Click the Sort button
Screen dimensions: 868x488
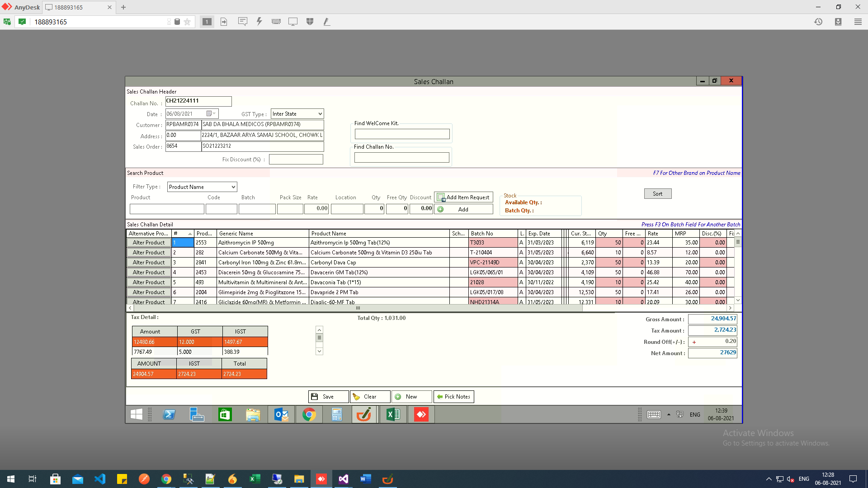coord(657,194)
